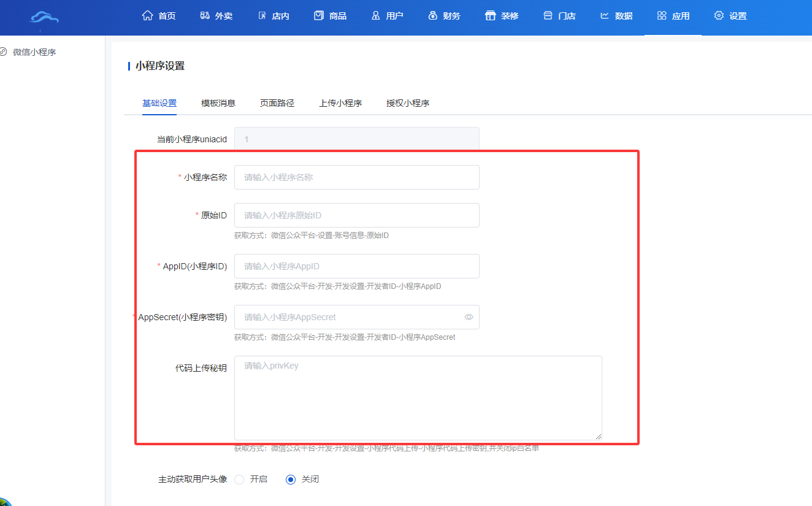The width and height of the screenshot is (812, 506).
Task: Click the chart icon beside 数据
Action: [605, 15]
